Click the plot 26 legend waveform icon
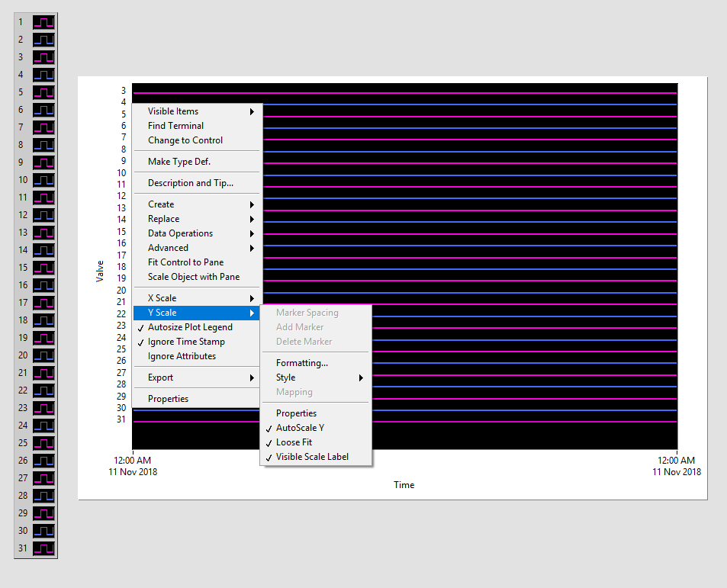The height and width of the screenshot is (588, 727). [43, 461]
